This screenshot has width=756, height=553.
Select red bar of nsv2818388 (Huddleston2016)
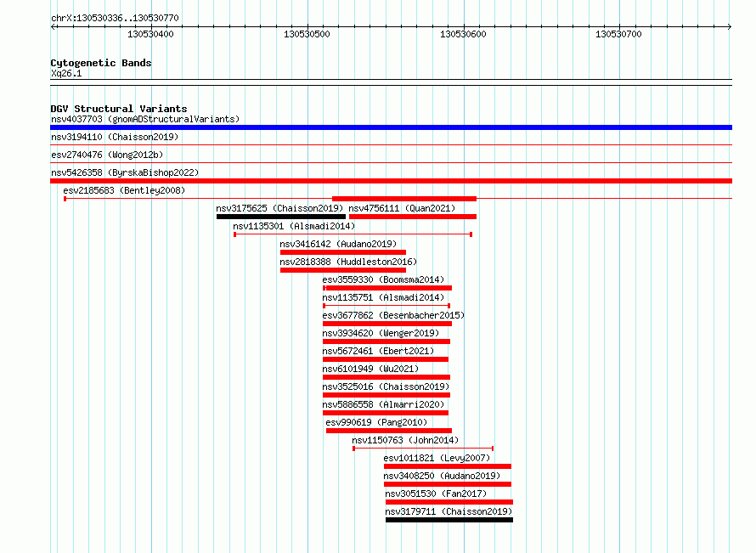click(x=343, y=270)
